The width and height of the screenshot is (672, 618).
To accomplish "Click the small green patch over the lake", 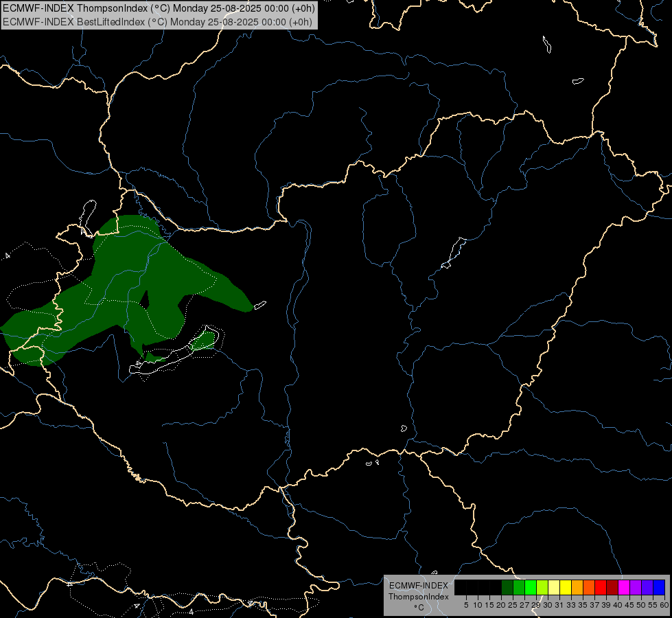I will 202,341.
